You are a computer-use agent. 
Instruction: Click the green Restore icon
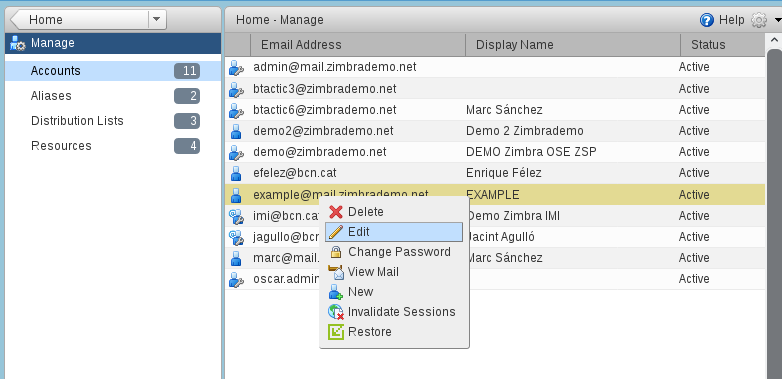click(336, 332)
